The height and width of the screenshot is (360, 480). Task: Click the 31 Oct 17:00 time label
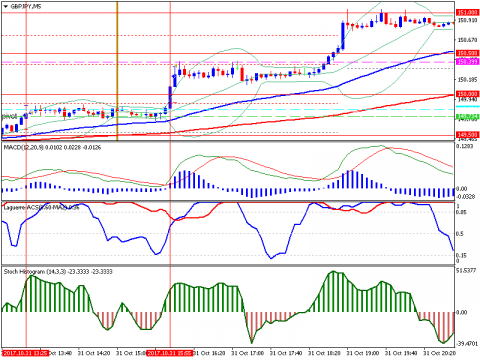pos(248,353)
